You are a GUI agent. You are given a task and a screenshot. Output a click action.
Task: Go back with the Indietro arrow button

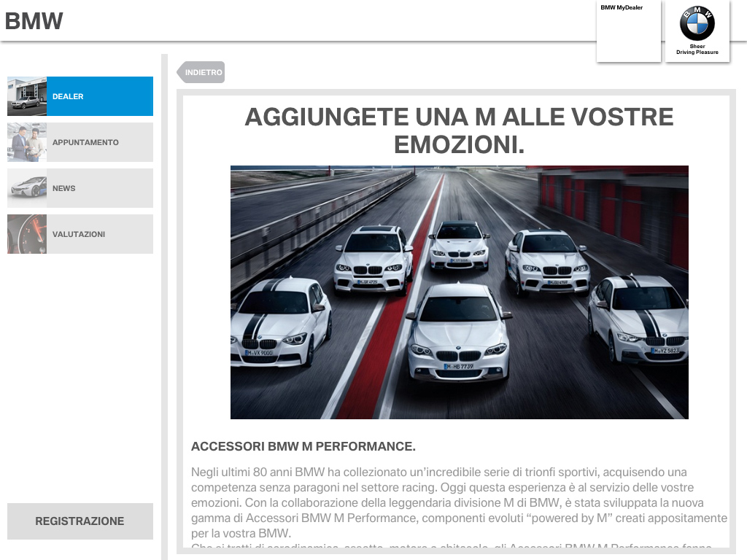tap(201, 72)
